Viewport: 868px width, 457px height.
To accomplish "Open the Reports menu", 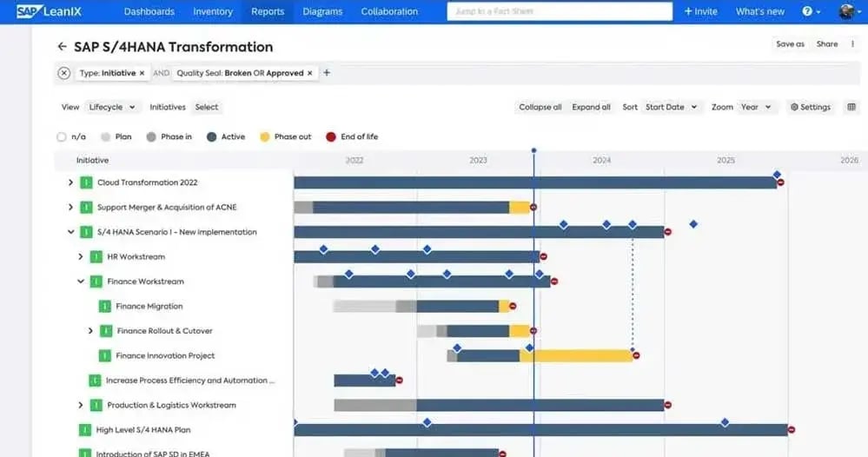I will [x=268, y=11].
